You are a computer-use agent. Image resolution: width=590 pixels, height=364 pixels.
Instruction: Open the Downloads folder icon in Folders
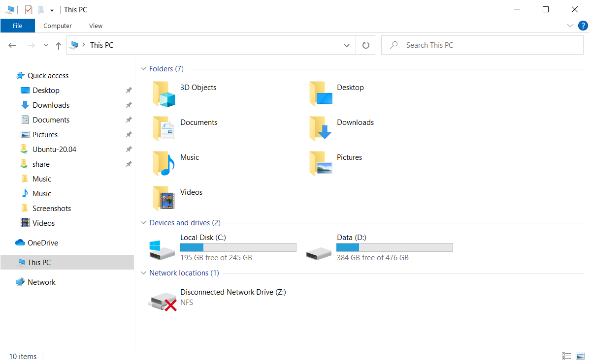(321, 129)
